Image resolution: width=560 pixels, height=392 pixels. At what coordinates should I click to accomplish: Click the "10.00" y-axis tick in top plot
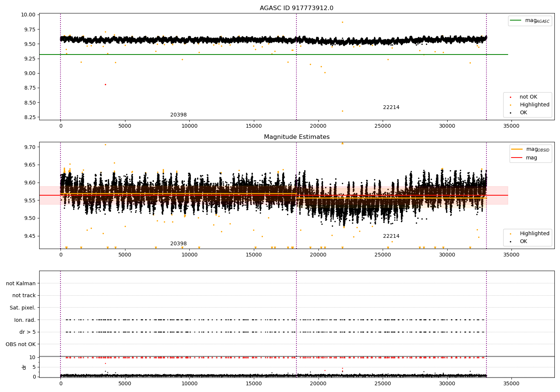point(29,15)
